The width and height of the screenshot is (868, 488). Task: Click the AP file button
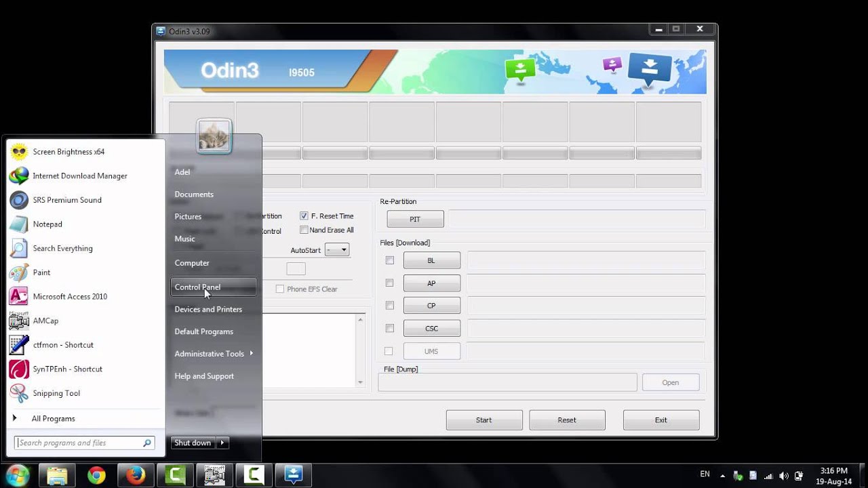click(431, 283)
